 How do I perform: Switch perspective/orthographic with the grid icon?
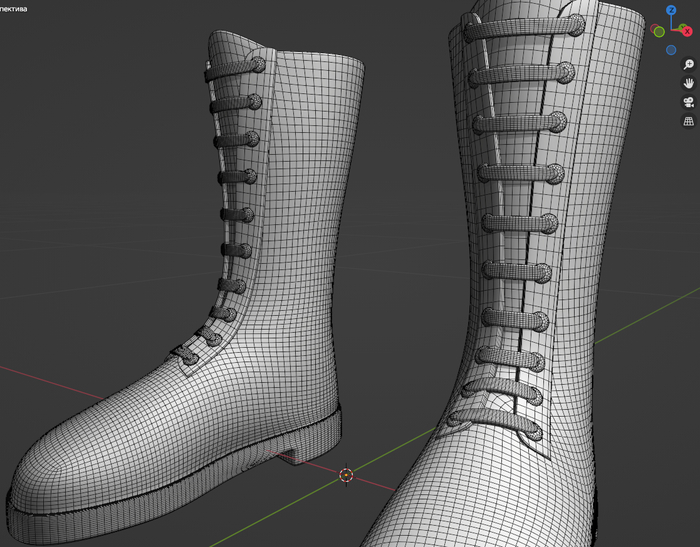(x=689, y=121)
